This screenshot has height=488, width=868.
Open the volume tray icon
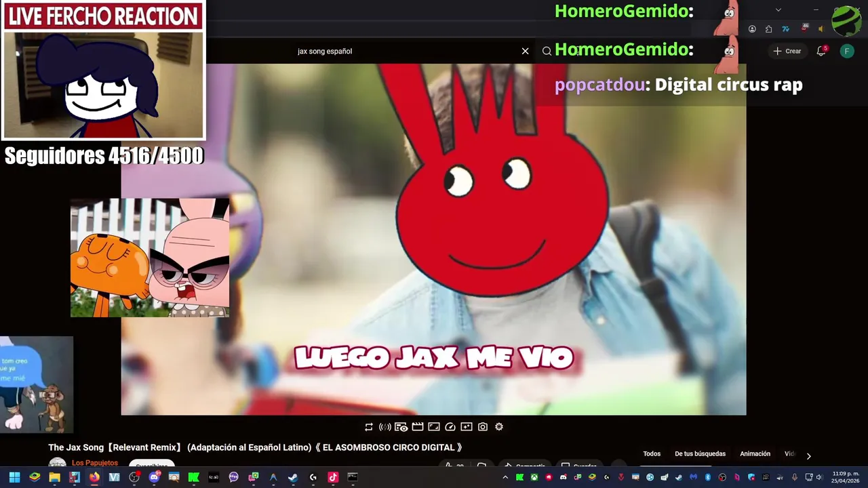click(x=819, y=477)
